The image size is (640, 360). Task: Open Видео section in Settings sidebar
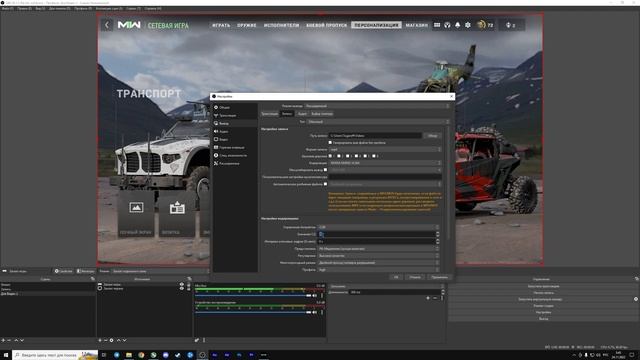point(235,139)
